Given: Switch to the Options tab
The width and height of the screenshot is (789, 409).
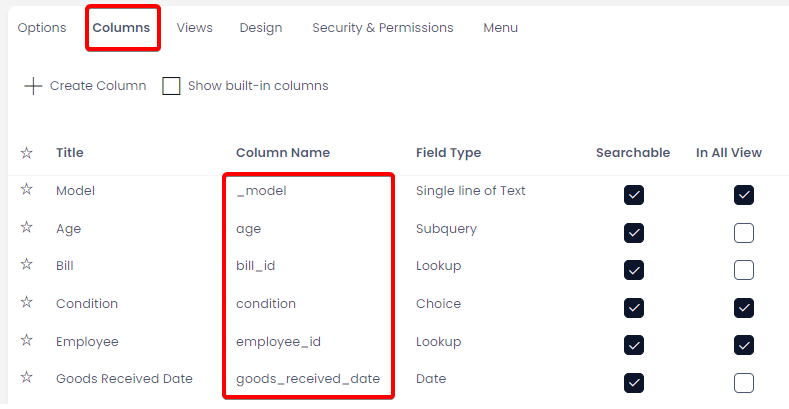Looking at the screenshot, I should tap(42, 28).
